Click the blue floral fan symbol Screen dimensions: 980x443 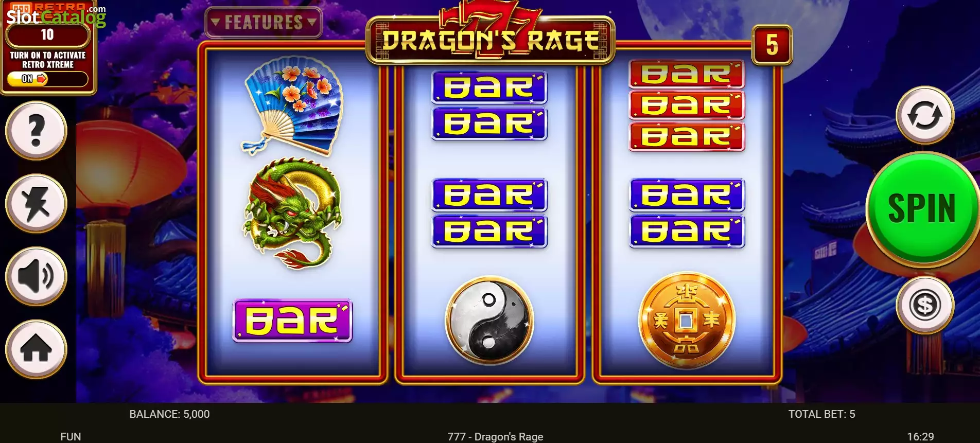pyautogui.click(x=292, y=105)
